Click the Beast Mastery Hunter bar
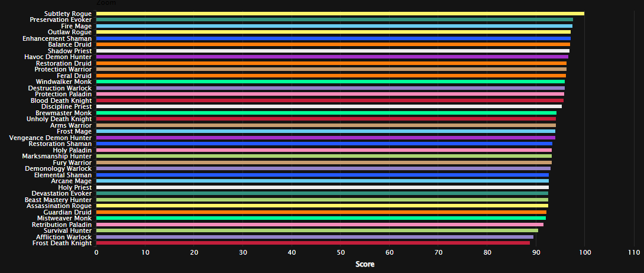 point(322,200)
